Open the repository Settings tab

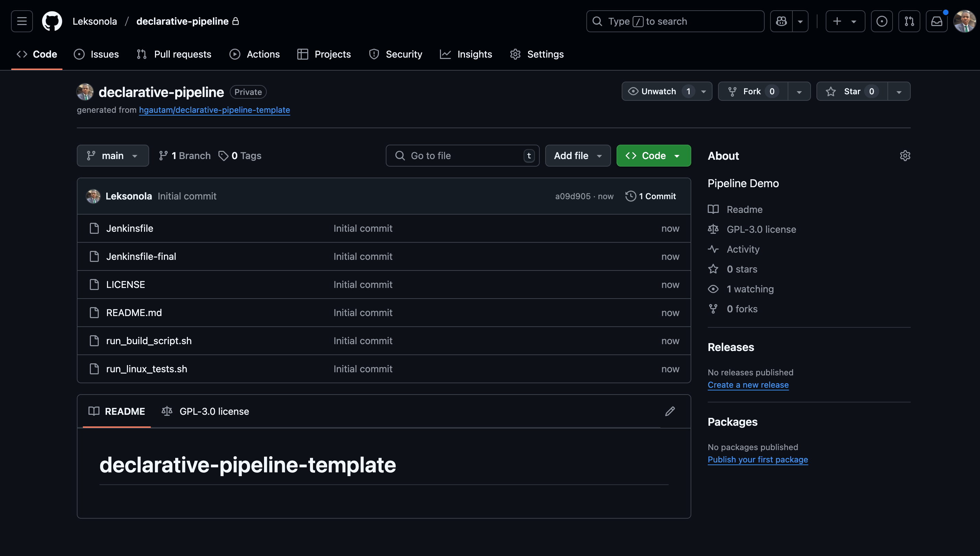click(x=537, y=54)
